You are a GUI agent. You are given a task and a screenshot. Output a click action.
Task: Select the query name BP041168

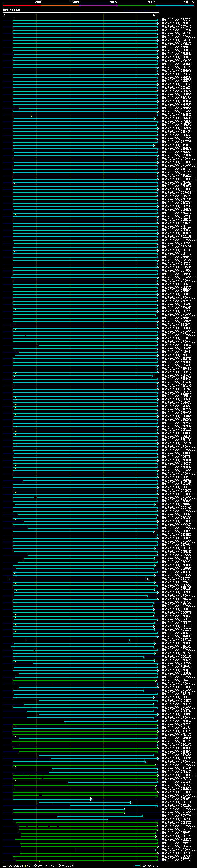click(x=11, y=10)
